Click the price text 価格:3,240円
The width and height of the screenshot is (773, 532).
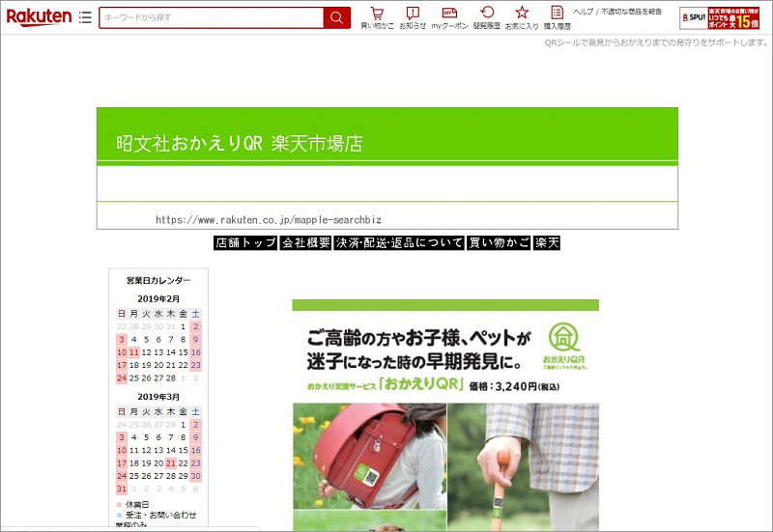point(514,386)
